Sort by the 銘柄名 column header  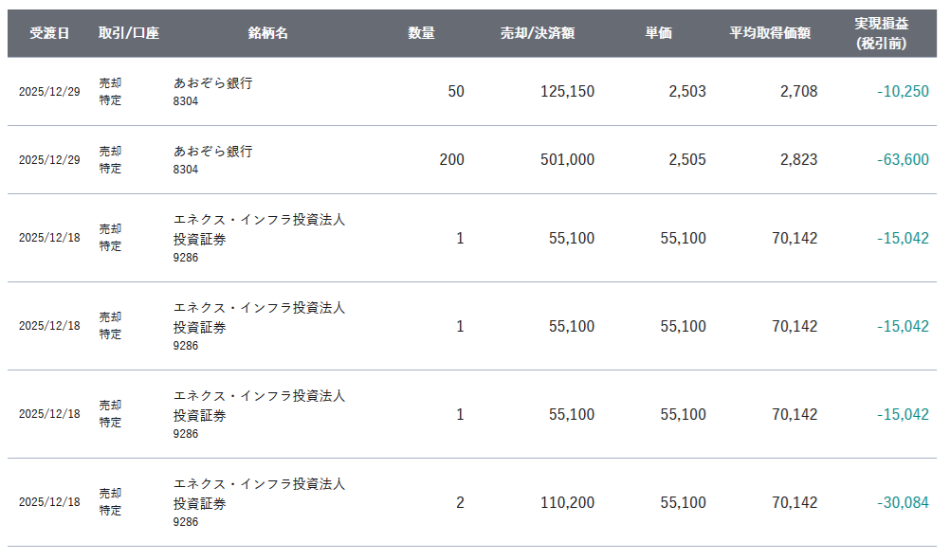tap(267, 33)
